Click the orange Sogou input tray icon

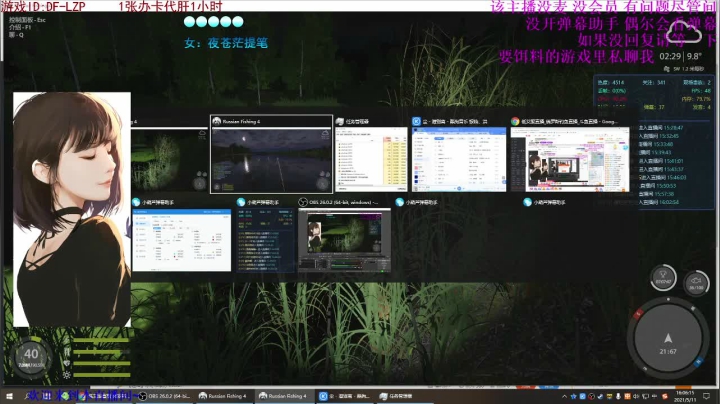click(664, 396)
